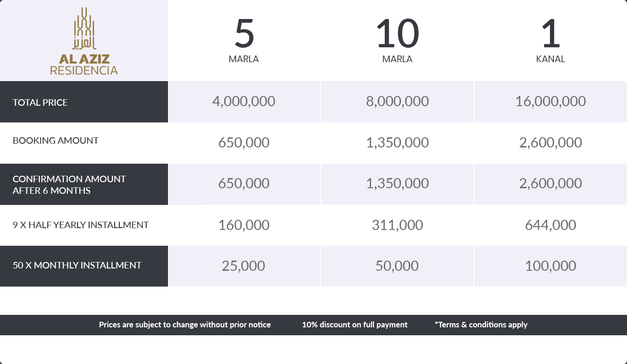Viewport: 627px width, 364px height.
Task: Click the 311,000 half yearly installment value
Action: (397, 225)
